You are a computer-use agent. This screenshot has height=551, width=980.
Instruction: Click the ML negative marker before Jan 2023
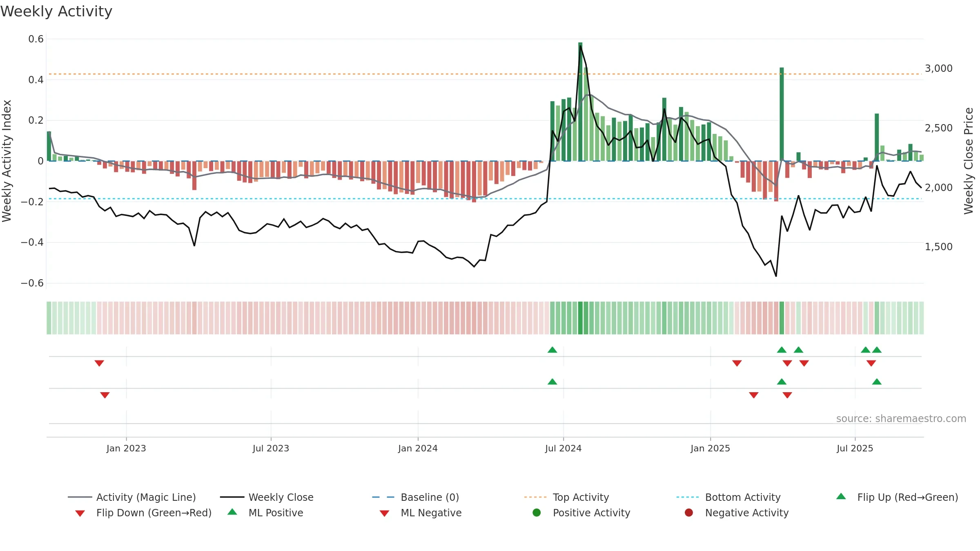105,395
